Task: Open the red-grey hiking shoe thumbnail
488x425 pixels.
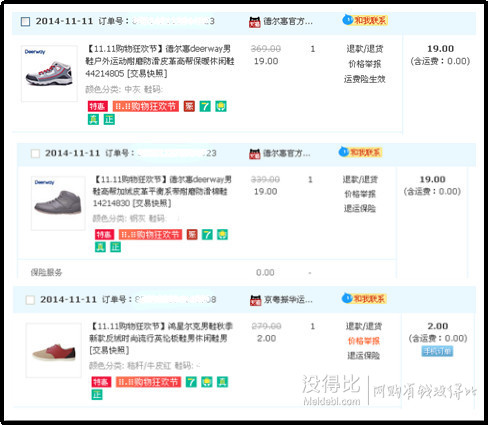Action: 49,73
